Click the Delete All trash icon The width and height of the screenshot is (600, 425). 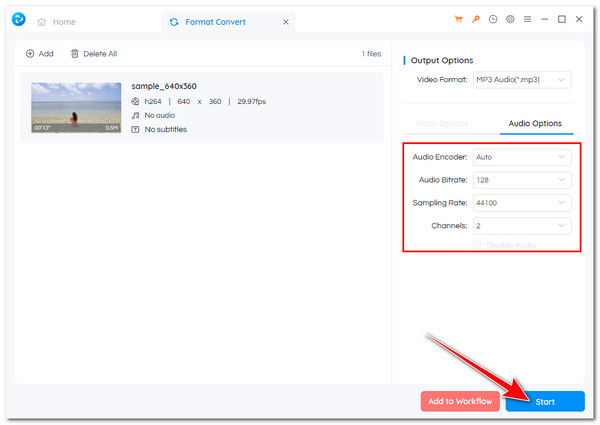[75, 54]
